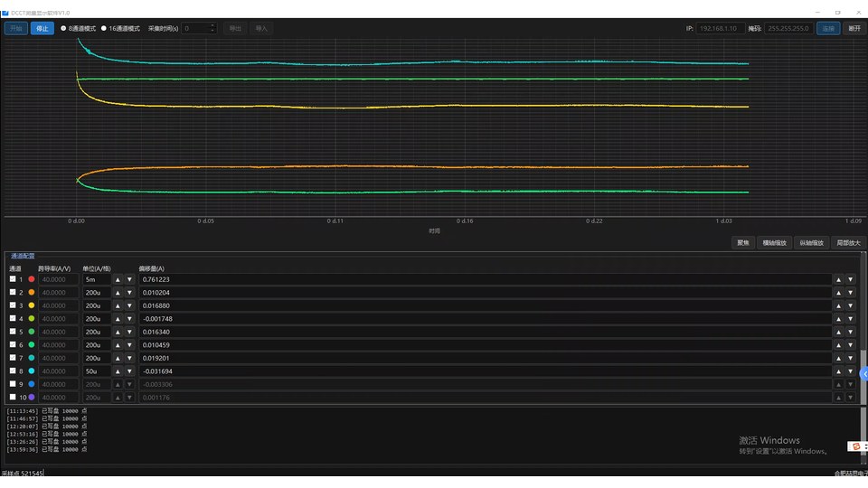Decrease channel 1 unit with down arrow
This screenshot has height=488, width=868.
(129, 279)
